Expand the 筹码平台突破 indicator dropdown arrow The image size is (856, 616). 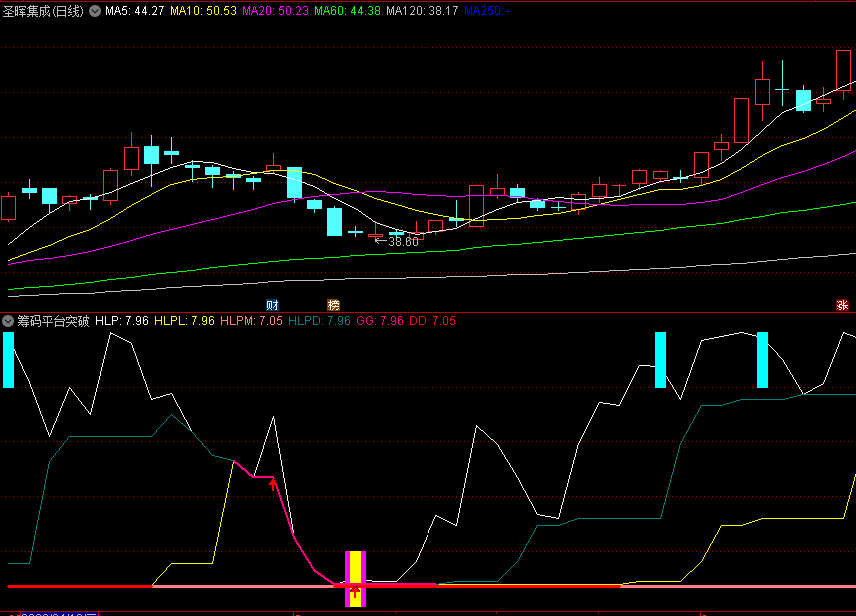pos(8,321)
